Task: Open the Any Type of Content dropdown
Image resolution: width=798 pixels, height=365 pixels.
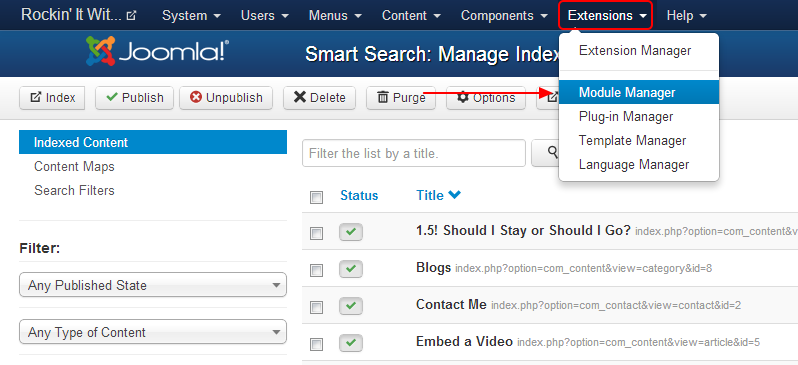Action: [x=153, y=332]
